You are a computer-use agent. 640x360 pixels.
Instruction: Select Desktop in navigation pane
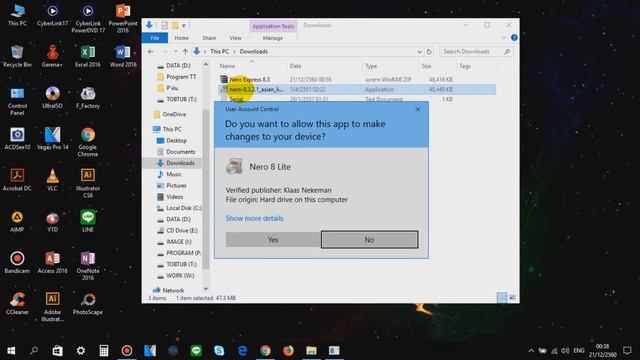point(176,140)
